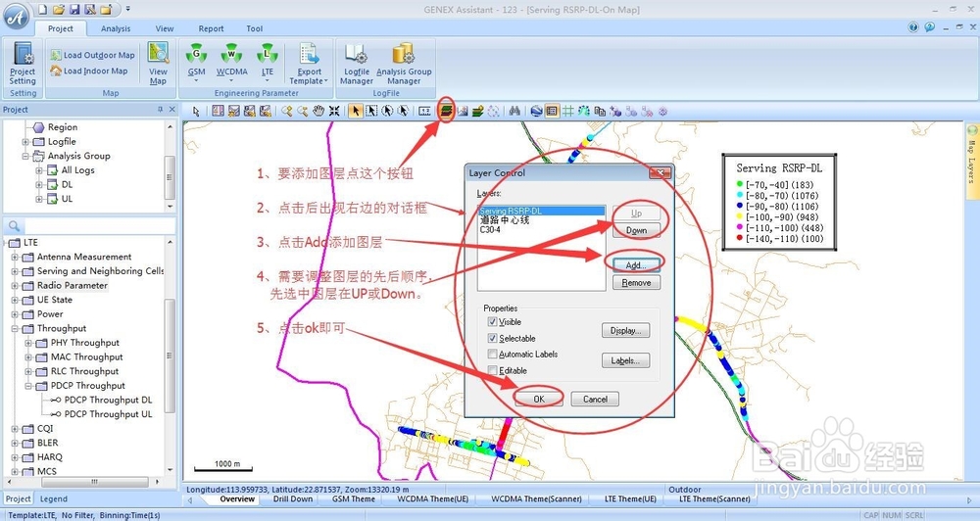
Task: Click the binoculars find icon
Action: coord(514,112)
